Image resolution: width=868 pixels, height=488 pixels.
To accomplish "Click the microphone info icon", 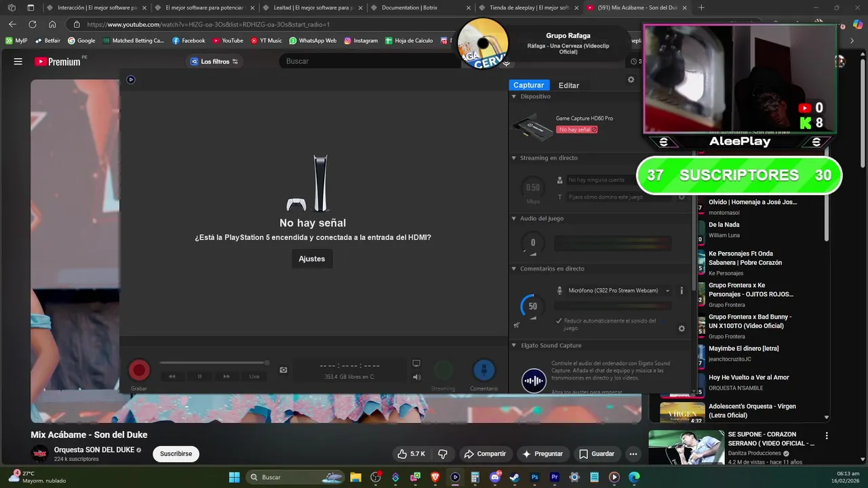I will click(x=682, y=291).
